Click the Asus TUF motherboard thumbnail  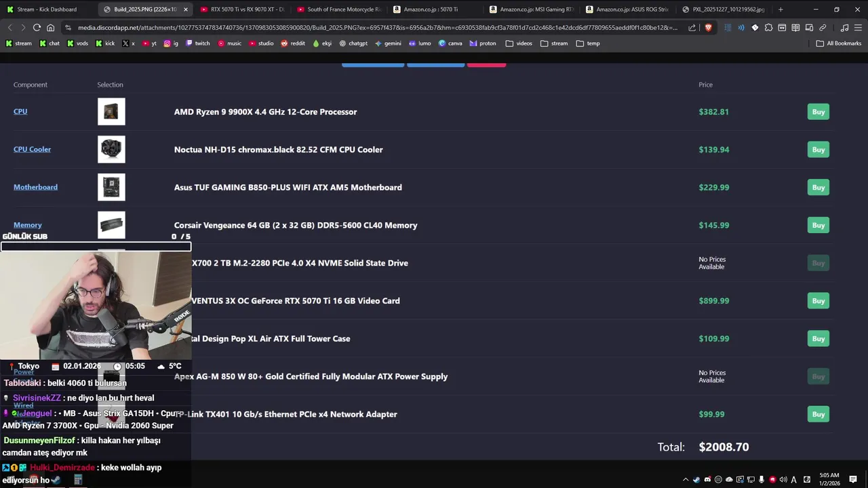coord(111,188)
